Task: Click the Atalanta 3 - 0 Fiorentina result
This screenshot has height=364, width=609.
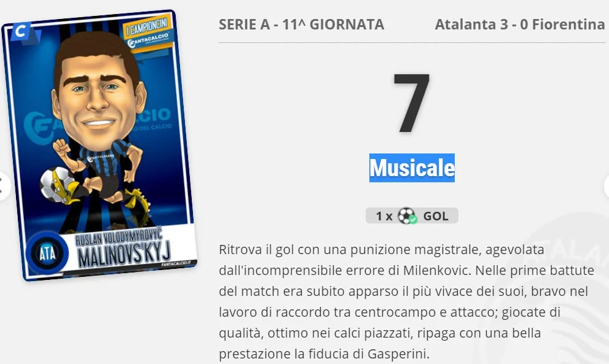Action: (520, 25)
